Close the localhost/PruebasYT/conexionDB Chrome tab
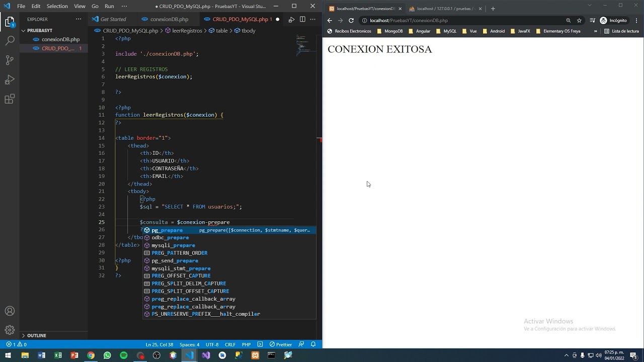The width and height of the screenshot is (644, 362). click(400, 9)
